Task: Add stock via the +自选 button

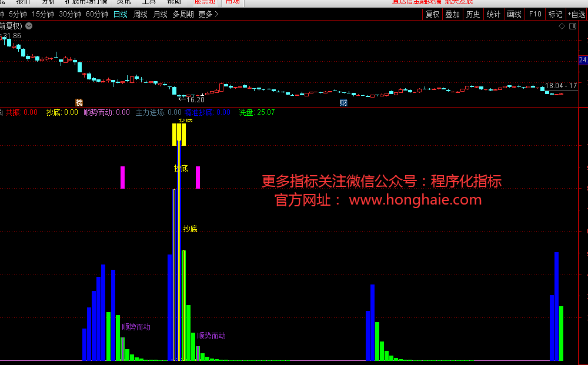Action: pos(576,14)
